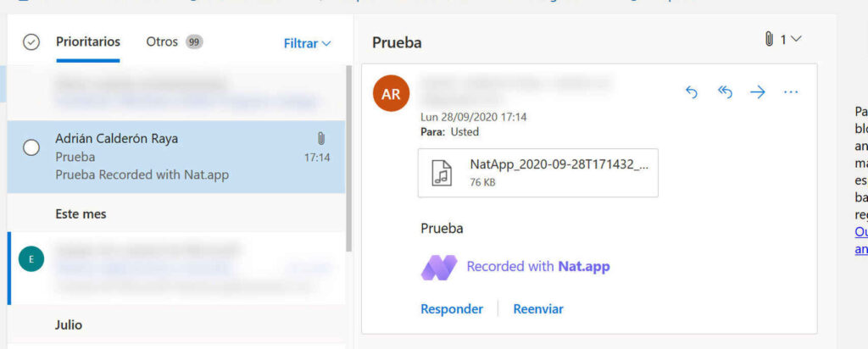
Task: Click the Reenviar button
Action: pyautogui.click(x=538, y=309)
